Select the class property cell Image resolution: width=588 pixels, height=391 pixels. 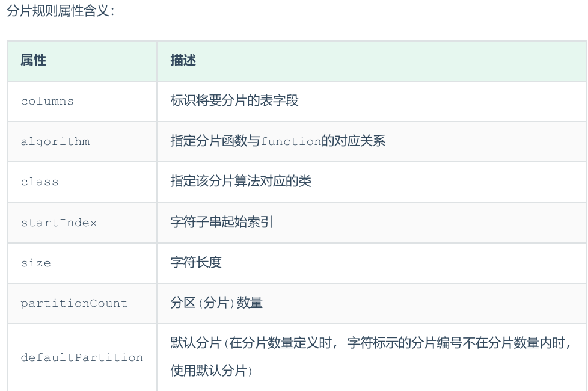(40, 182)
